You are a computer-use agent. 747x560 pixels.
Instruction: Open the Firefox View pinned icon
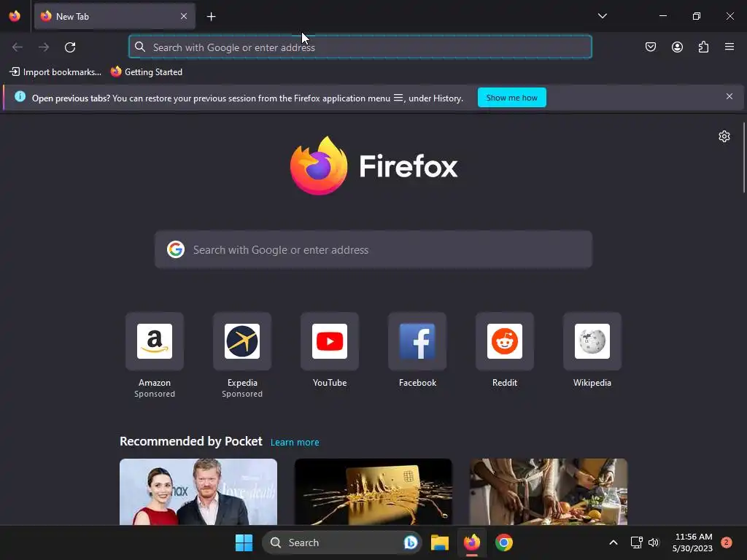click(x=15, y=16)
